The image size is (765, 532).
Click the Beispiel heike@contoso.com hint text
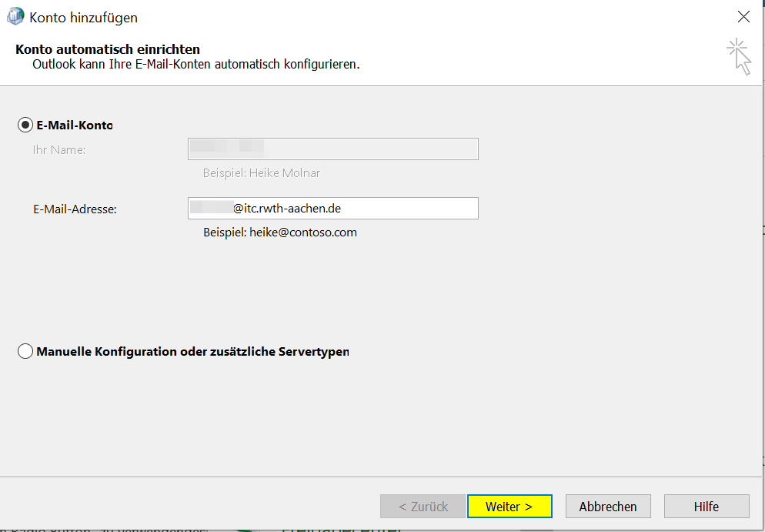pos(279,232)
